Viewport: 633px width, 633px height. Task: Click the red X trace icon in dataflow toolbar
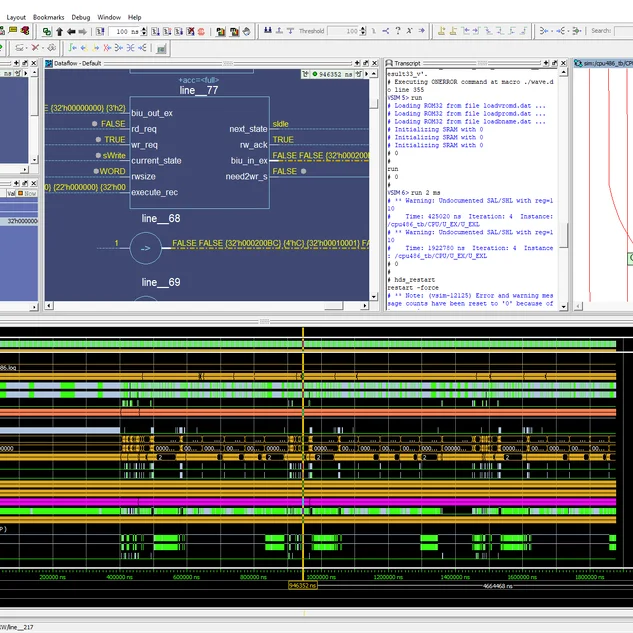tap(107, 48)
